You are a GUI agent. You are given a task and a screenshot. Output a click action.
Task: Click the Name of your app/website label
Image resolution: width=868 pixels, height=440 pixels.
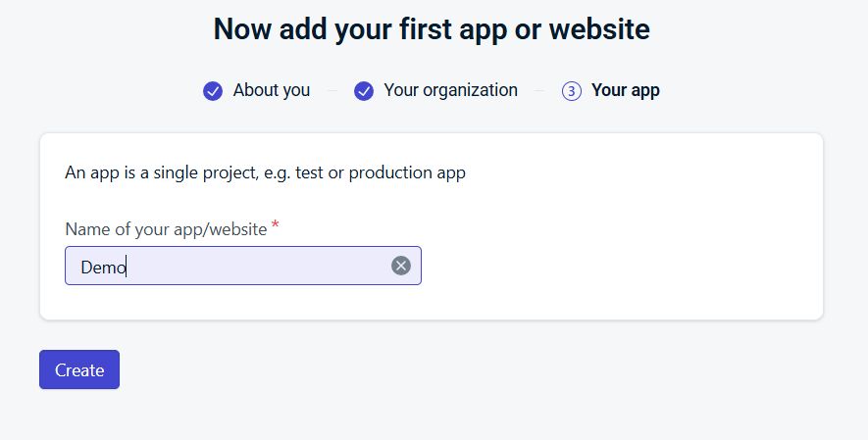coord(166,229)
